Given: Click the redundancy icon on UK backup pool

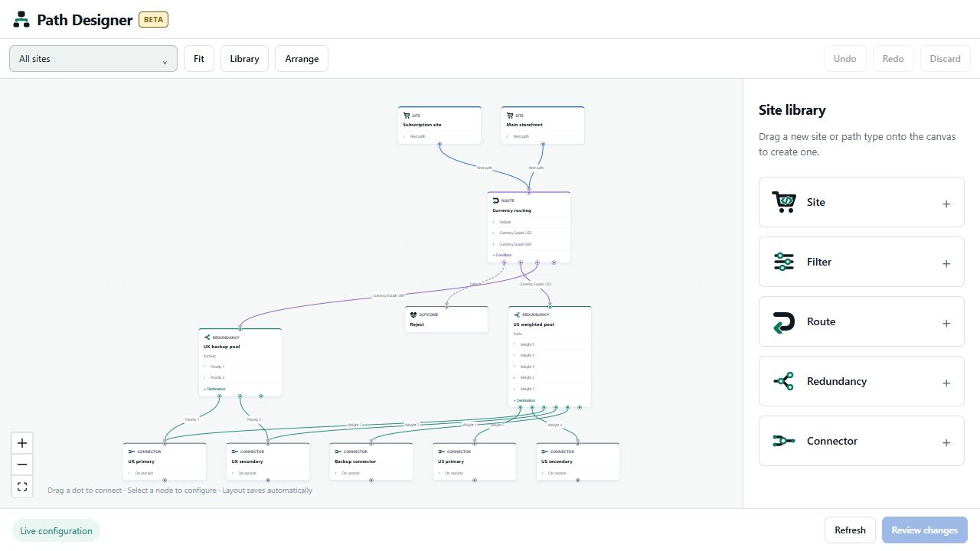Looking at the screenshot, I should (x=207, y=337).
